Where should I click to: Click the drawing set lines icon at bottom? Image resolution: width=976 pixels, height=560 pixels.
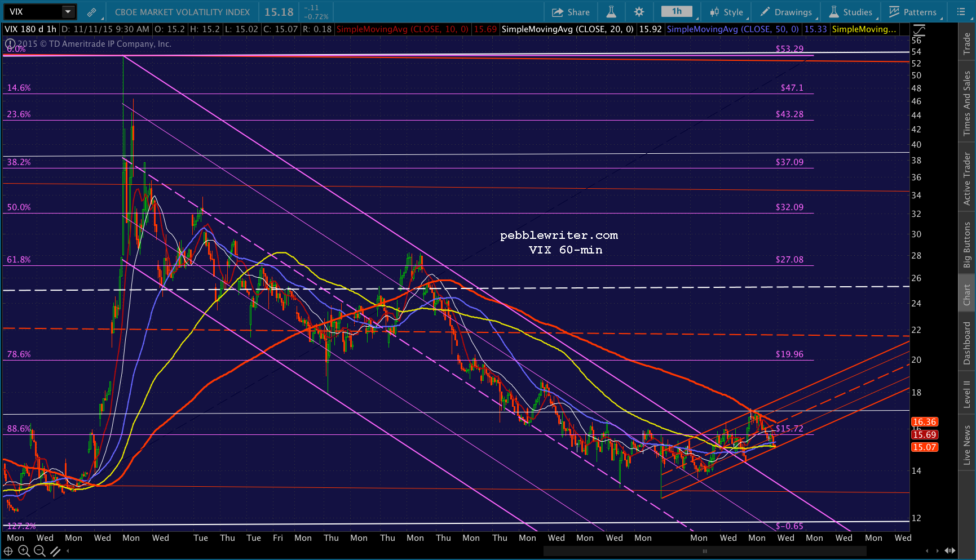[55, 551]
